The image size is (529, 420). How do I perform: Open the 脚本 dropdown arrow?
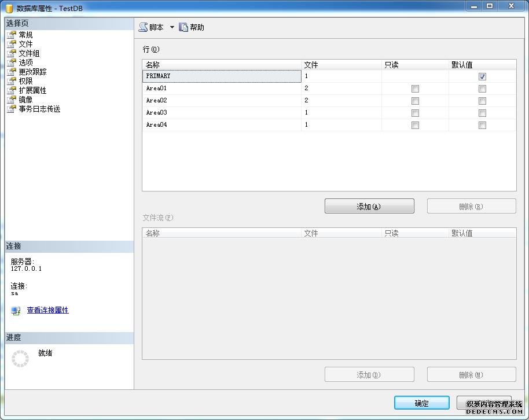pos(172,27)
